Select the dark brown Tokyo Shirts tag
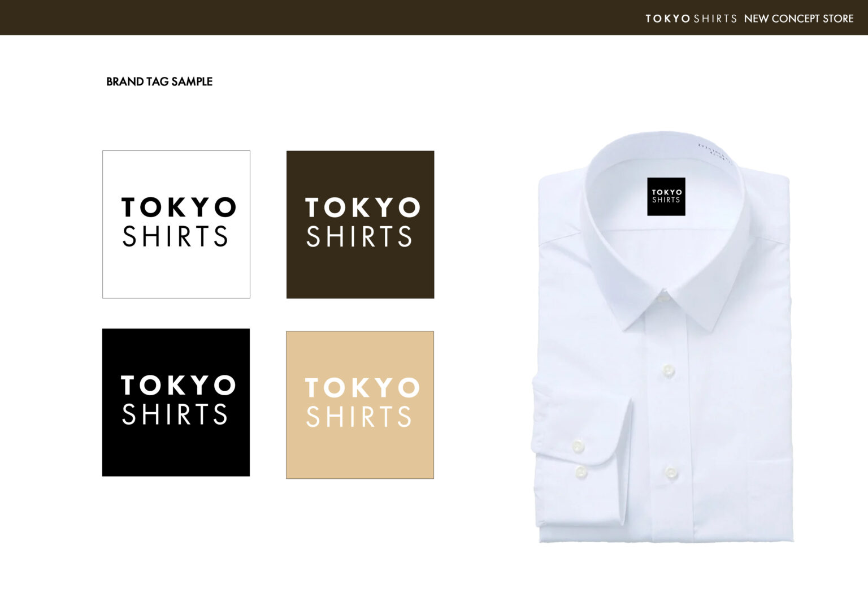 (360, 224)
